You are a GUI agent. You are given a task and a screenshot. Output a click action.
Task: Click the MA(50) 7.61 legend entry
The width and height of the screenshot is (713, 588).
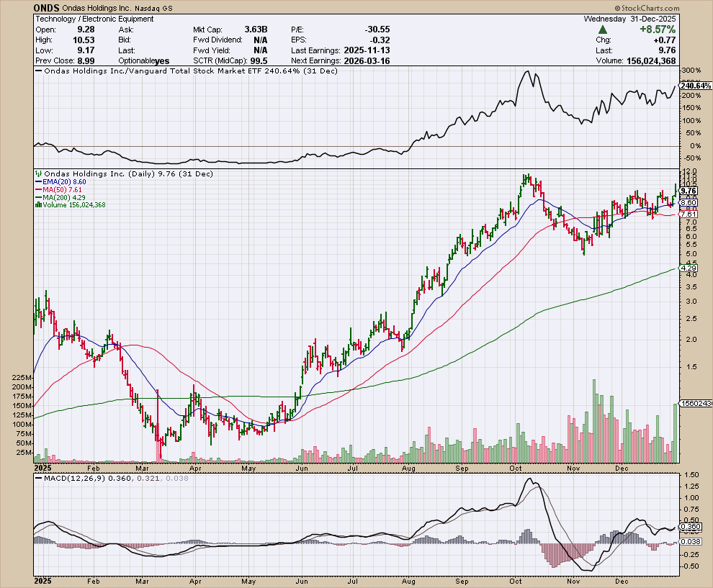coord(59,189)
